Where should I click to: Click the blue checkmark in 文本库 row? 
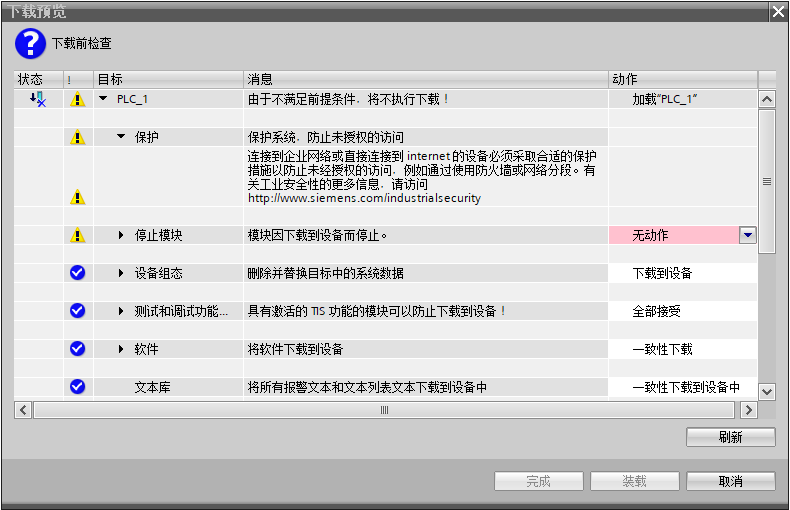(x=77, y=387)
